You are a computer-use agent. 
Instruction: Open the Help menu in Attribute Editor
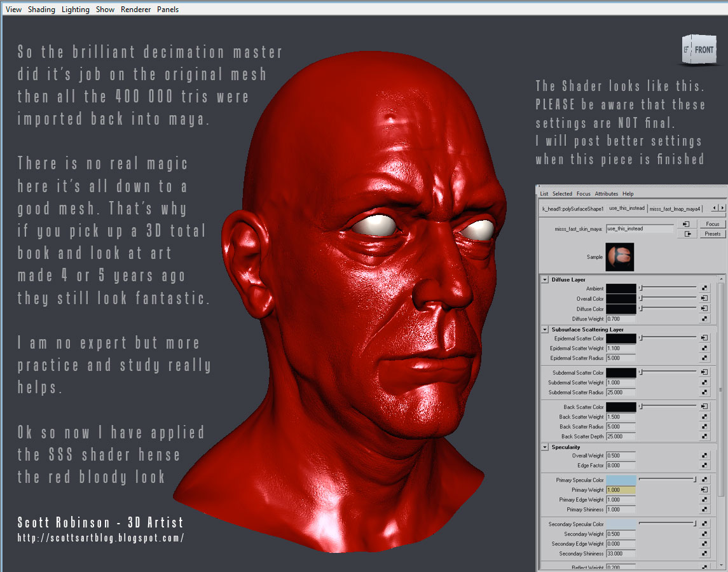pos(628,194)
